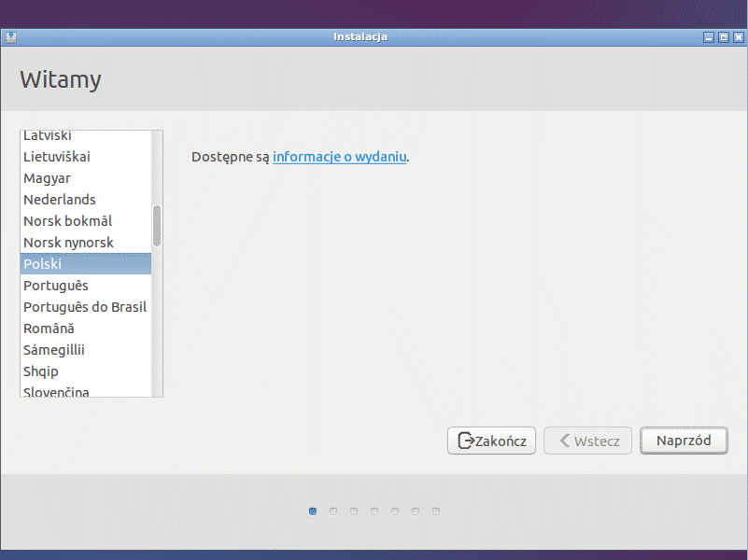Screen dimensions: 748x560
Task: Click the Zakończ quit button
Action: [491, 441]
